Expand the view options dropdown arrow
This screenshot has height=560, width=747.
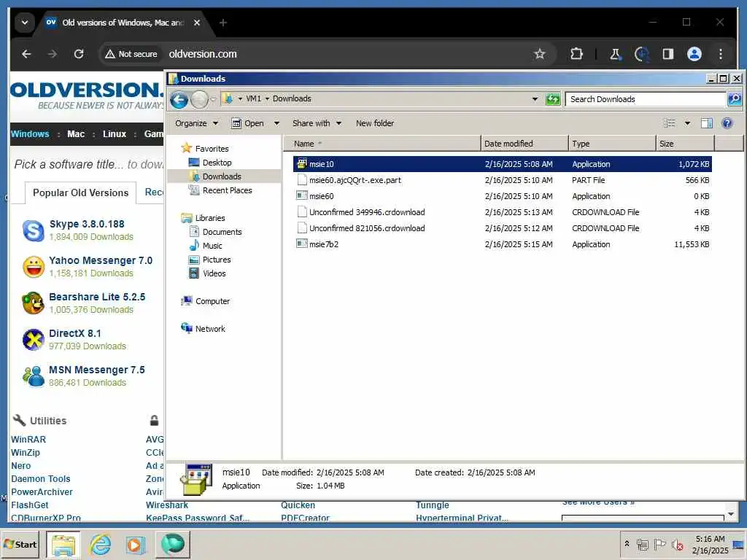pyautogui.click(x=687, y=123)
